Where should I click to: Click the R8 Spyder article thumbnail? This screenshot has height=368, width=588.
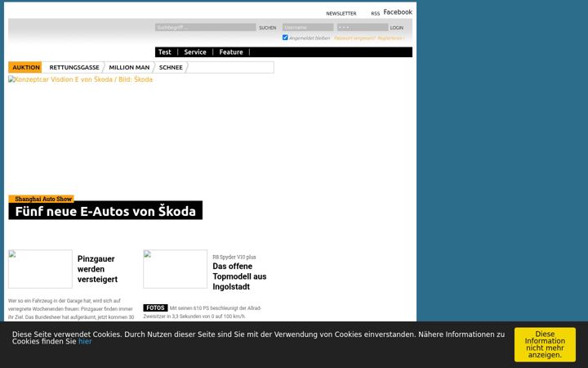[x=175, y=269]
